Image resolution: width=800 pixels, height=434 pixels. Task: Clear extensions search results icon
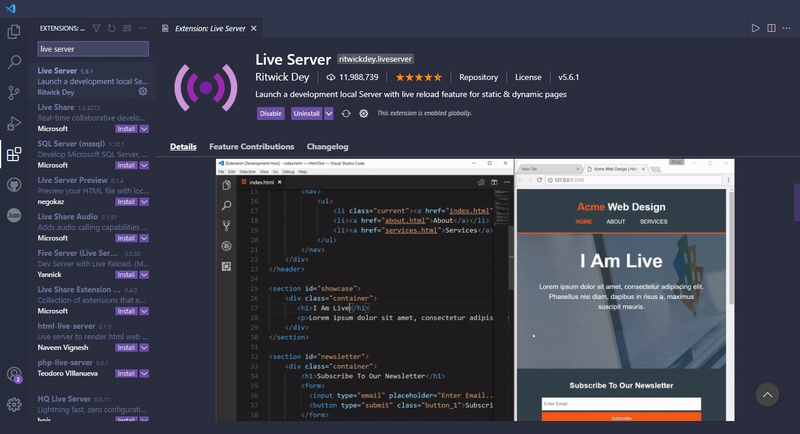(x=127, y=29)
